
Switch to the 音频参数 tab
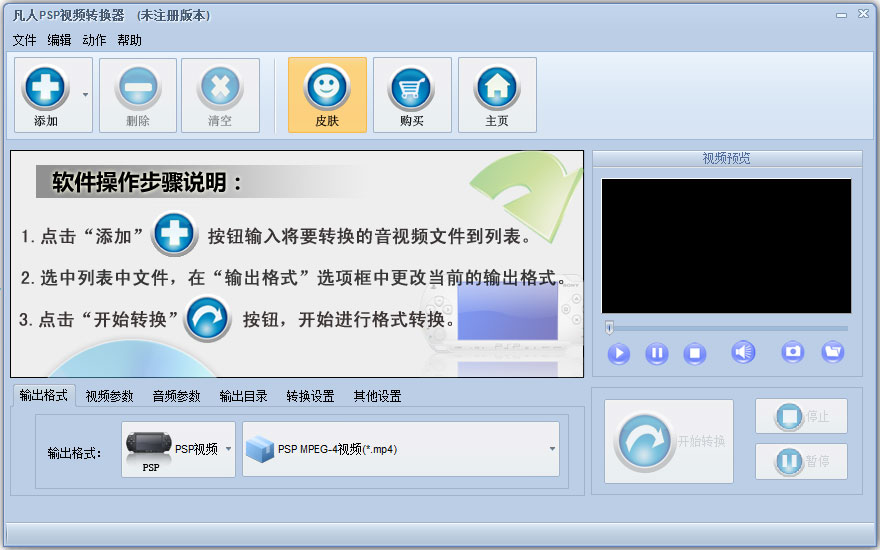click(176, 396)
